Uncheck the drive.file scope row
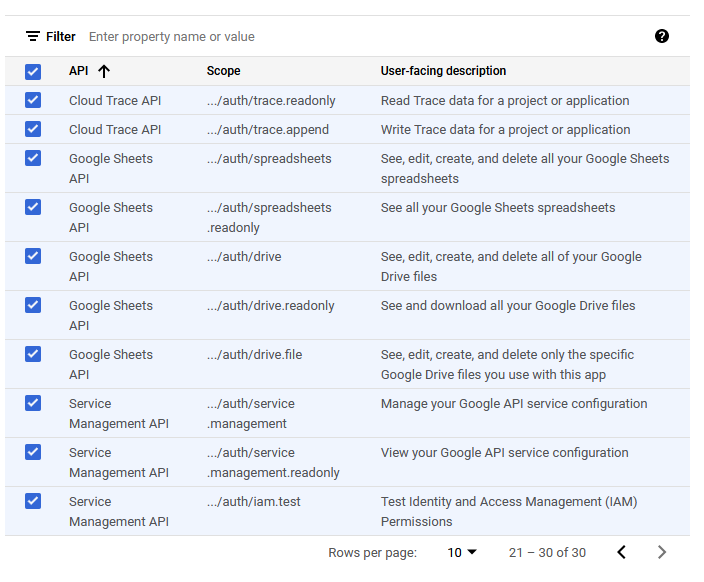The image size is (704, 582). point(33,354)
